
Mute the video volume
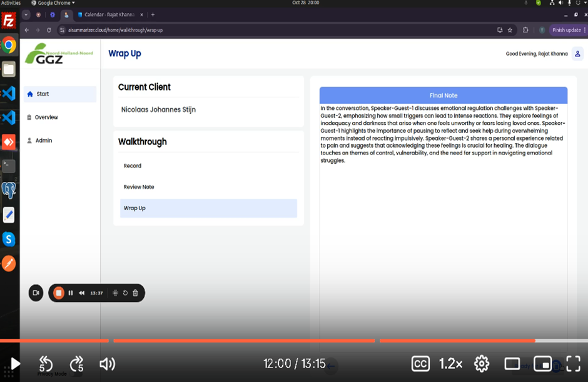[x=107, y=364]
